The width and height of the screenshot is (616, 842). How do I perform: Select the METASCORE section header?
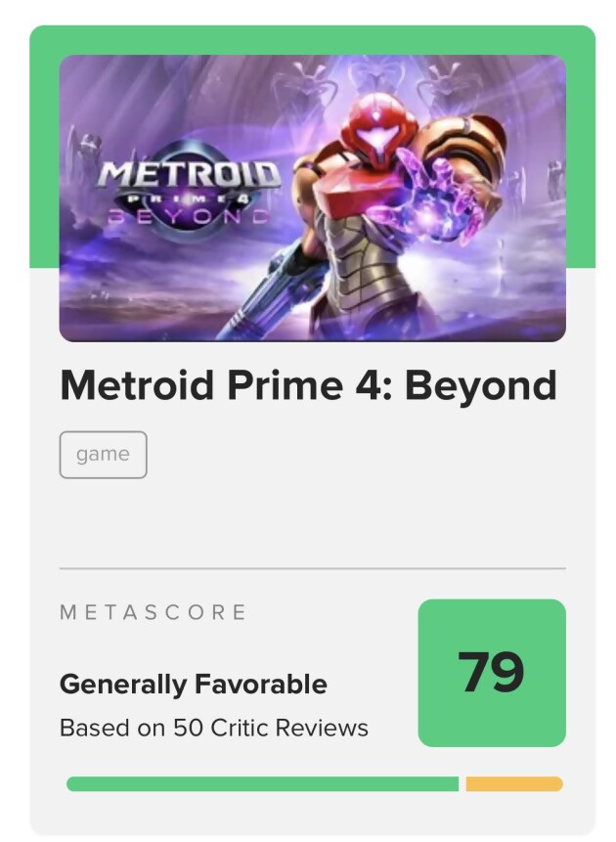[152, 613]
